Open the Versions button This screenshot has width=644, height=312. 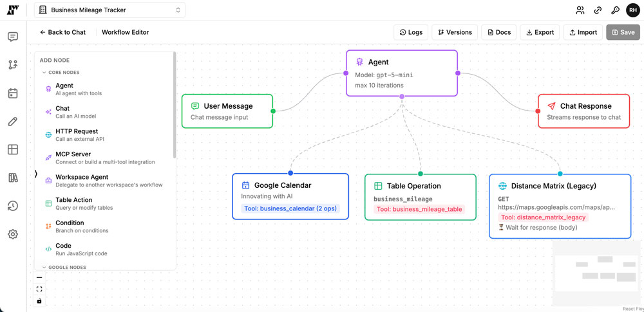point(455,32)
